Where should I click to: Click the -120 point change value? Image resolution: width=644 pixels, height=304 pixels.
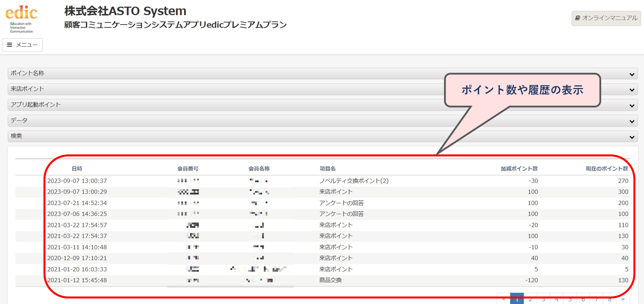[x=531, y=280]
